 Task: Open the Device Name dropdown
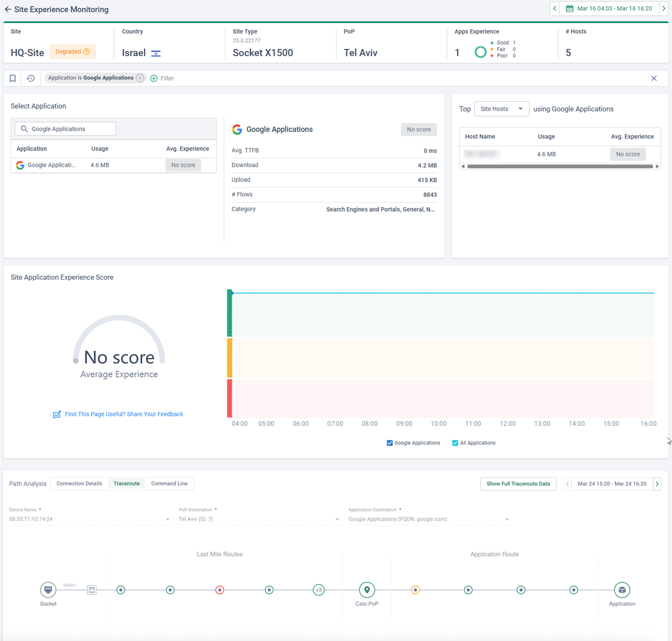tap(90, 519)
